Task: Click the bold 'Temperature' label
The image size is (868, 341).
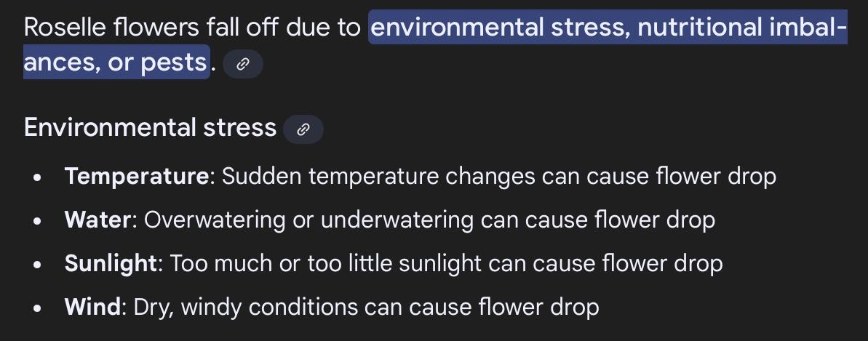Action: pyautogui.click(x=137, y=177)
